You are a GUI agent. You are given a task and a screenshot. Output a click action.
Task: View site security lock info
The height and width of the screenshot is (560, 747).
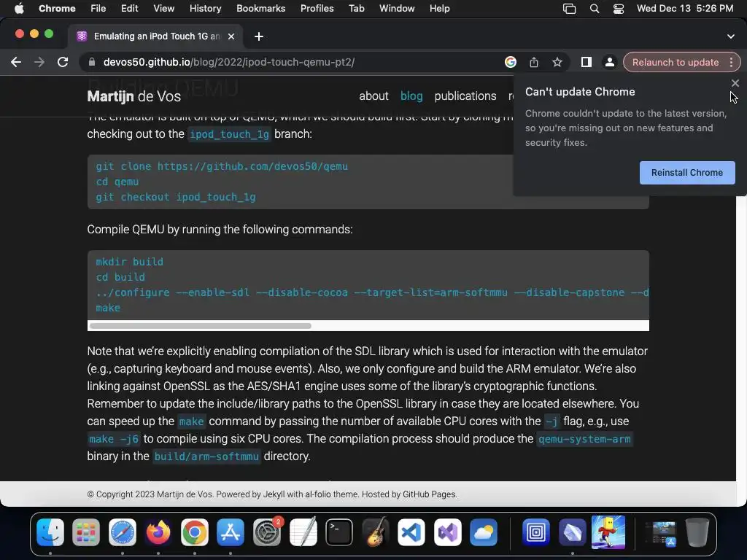92,62
